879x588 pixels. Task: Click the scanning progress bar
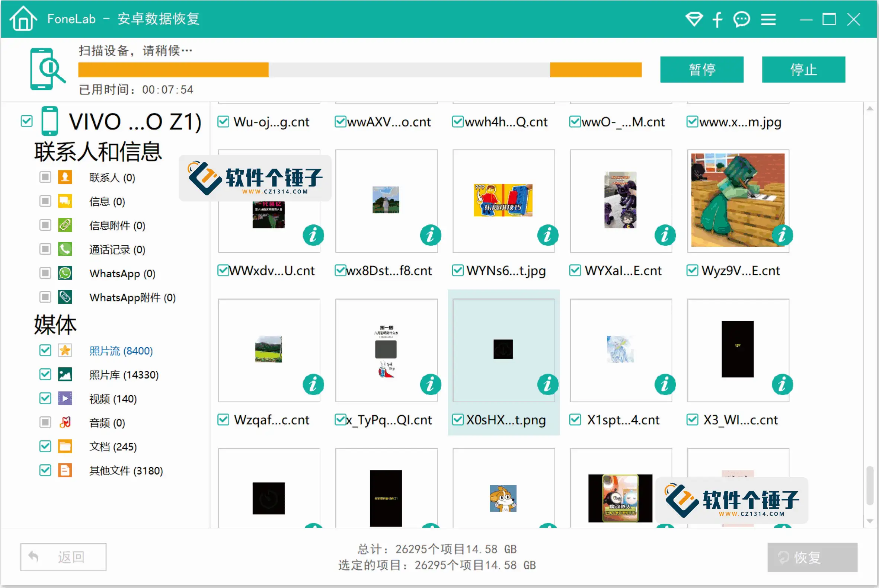tap(359, 70)
